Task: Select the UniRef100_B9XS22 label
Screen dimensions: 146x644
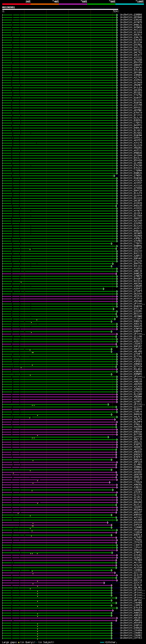Action: point(131,50)
